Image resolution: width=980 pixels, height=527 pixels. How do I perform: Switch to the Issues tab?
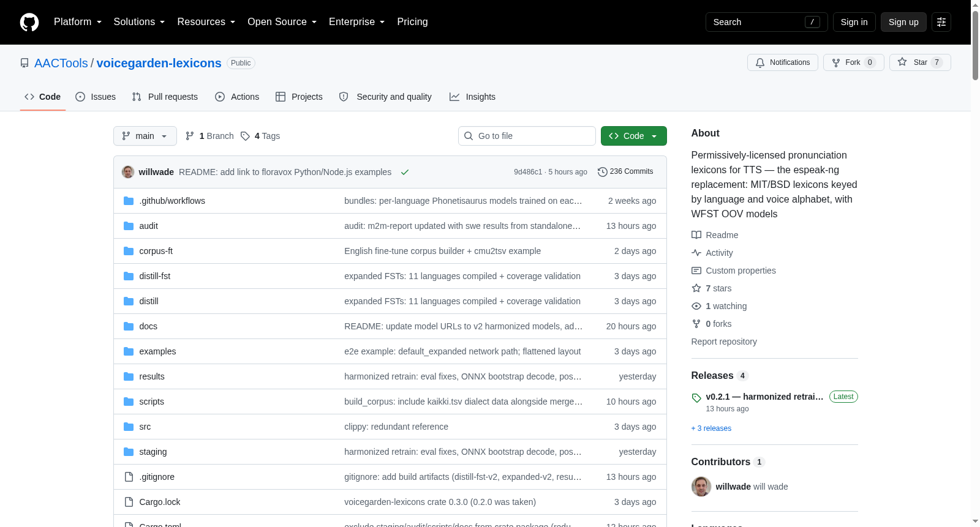(x=96, y=97)
